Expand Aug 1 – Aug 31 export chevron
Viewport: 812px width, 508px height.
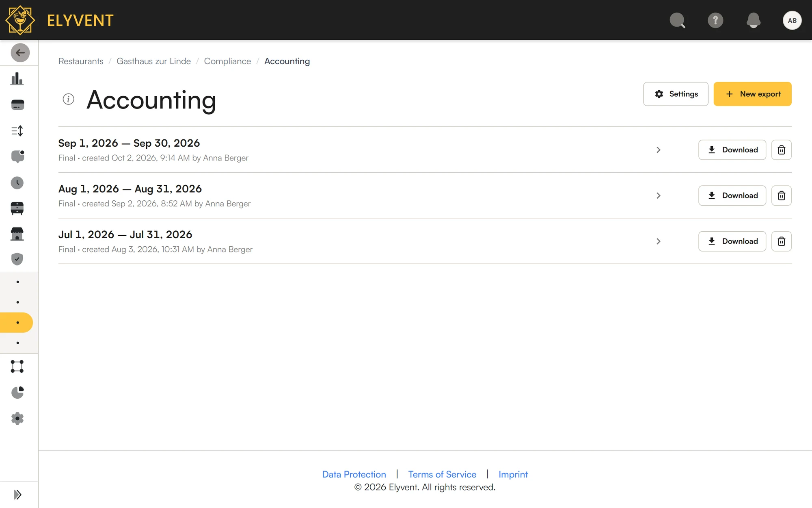[x=658, y=195]
